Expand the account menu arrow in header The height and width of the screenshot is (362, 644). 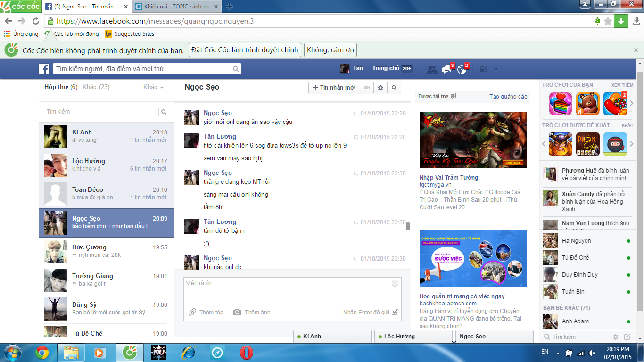(496, 69)
